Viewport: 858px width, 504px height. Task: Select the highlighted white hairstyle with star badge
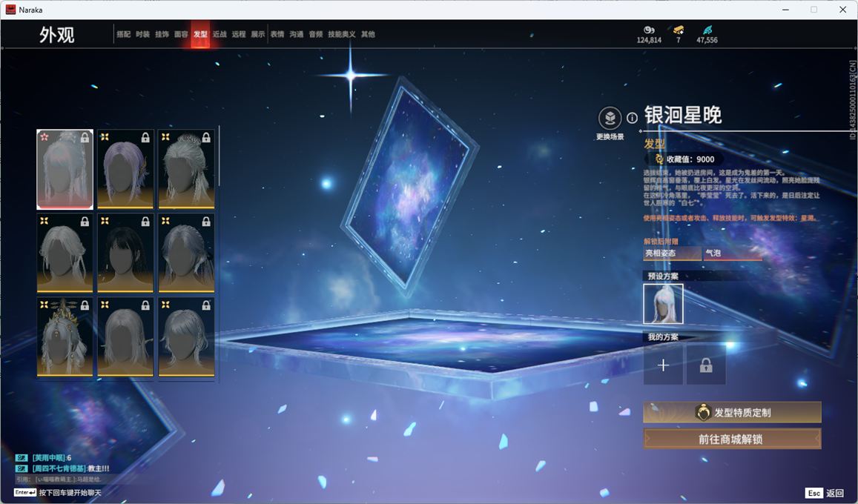click(65, 170)
